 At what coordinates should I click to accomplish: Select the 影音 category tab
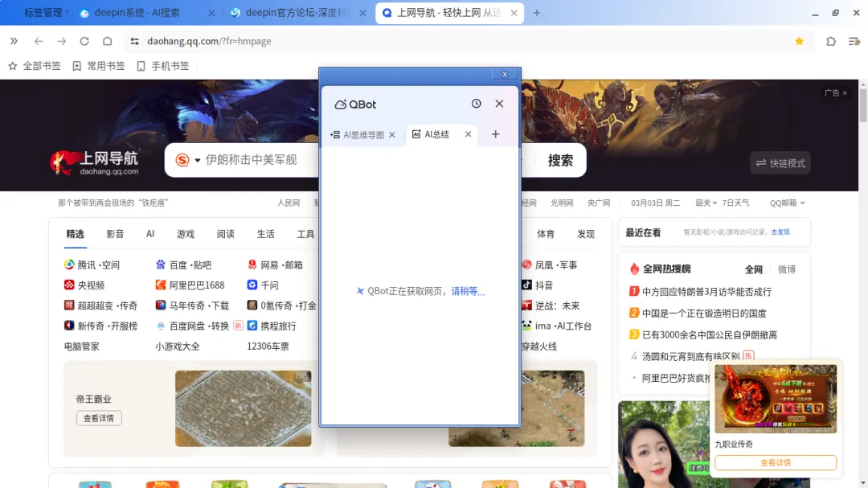tap(115, 234)
